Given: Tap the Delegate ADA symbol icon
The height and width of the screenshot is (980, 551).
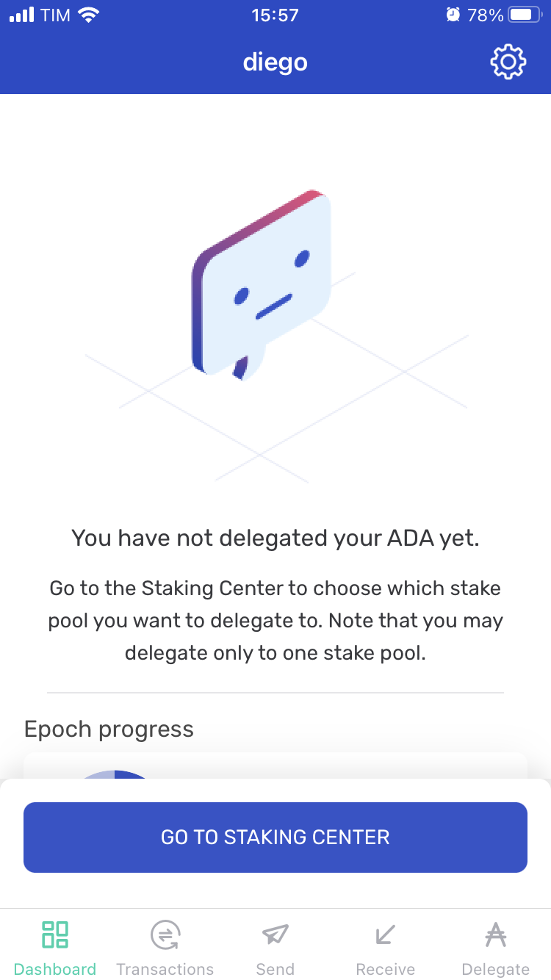Looking at the screenshot, I should pyautogui.click(x=496, y=934).
